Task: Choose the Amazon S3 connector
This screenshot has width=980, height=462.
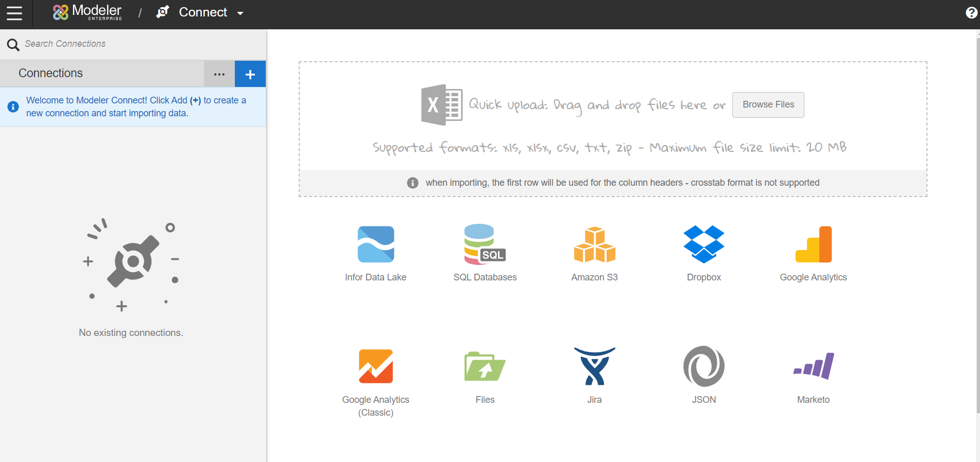Action: point(594,245)
